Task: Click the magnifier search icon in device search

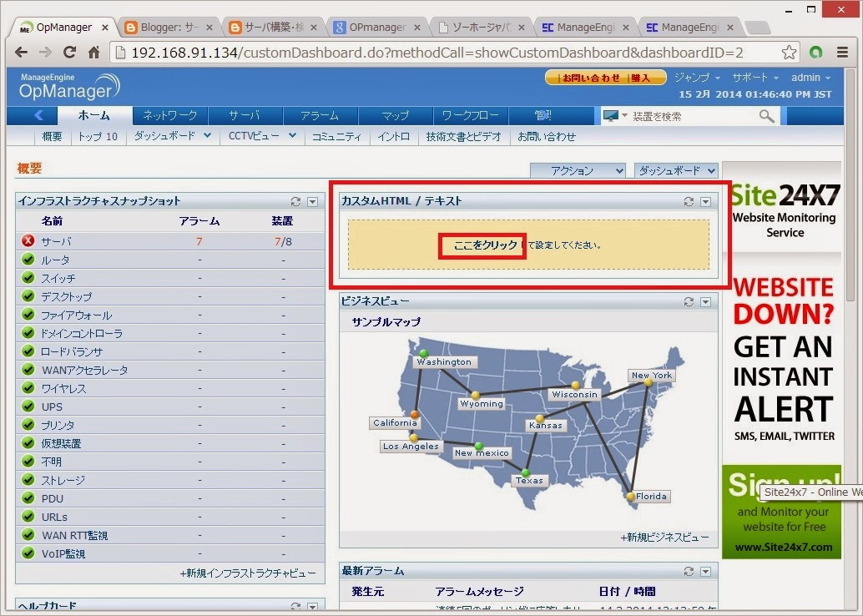Action: 766,115
